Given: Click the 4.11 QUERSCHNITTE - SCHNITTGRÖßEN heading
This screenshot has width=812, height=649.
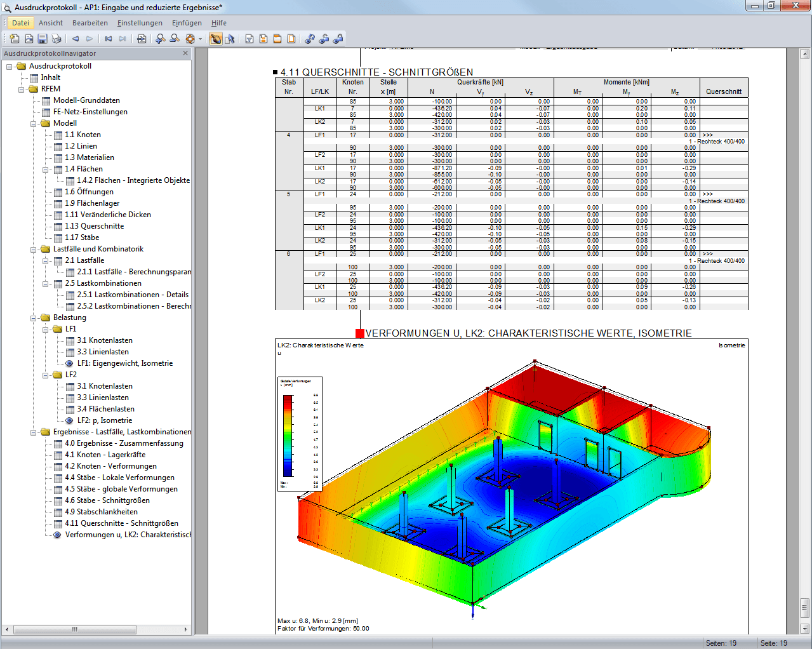Looking at the screenshot, I should pyautogui.click(x=376, y=72).
